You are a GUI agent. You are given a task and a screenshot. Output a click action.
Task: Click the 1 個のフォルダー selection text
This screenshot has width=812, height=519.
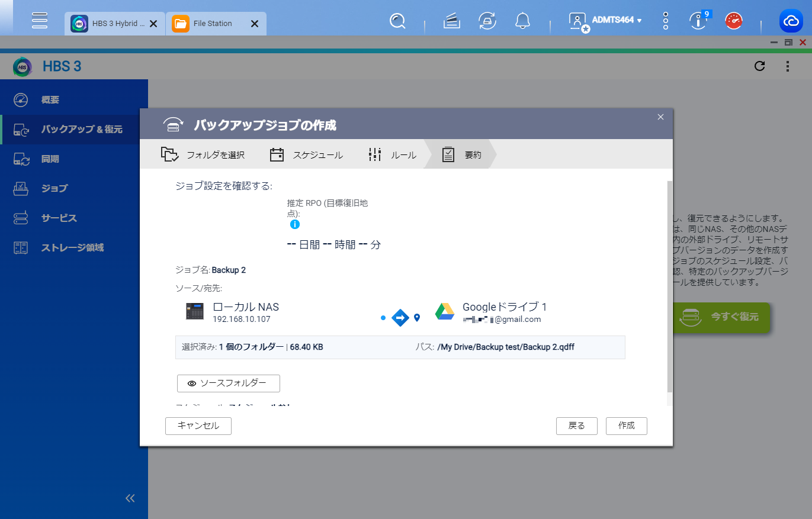click(x=251, y=347)
